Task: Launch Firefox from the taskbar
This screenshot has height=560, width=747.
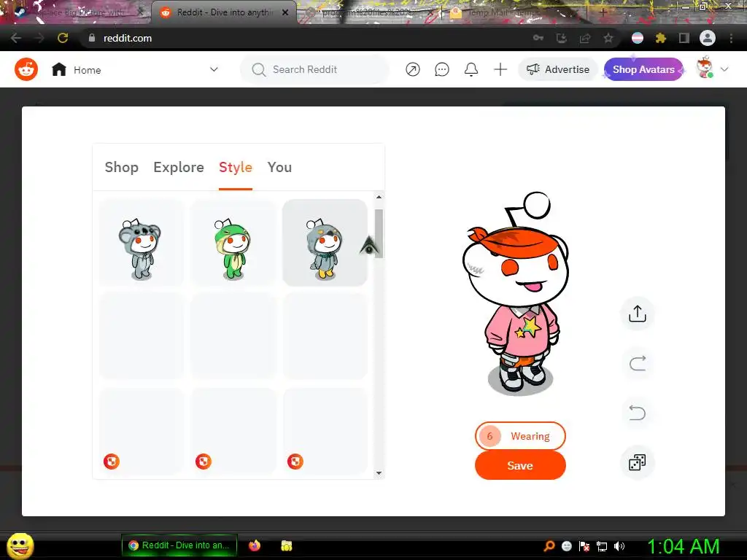Action: pyautogui.click(x=255, y=545)
